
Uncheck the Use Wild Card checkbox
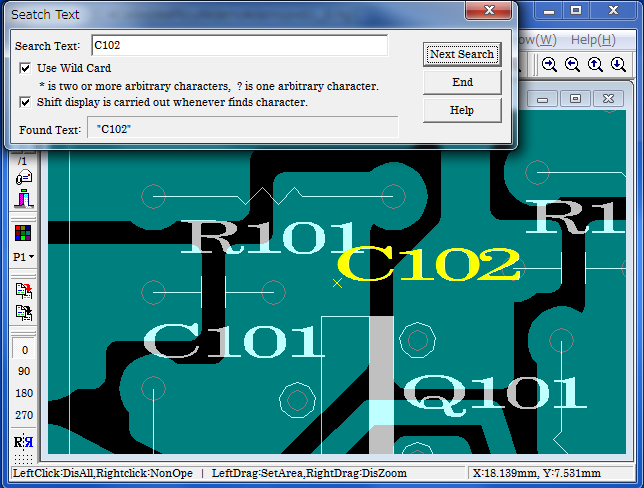[26, 68]
